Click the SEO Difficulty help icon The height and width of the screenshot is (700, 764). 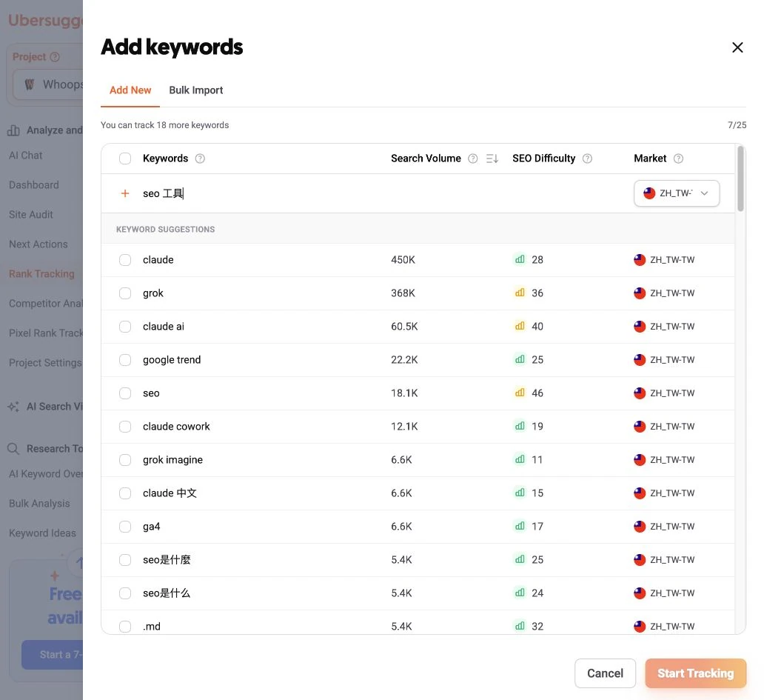587,159
